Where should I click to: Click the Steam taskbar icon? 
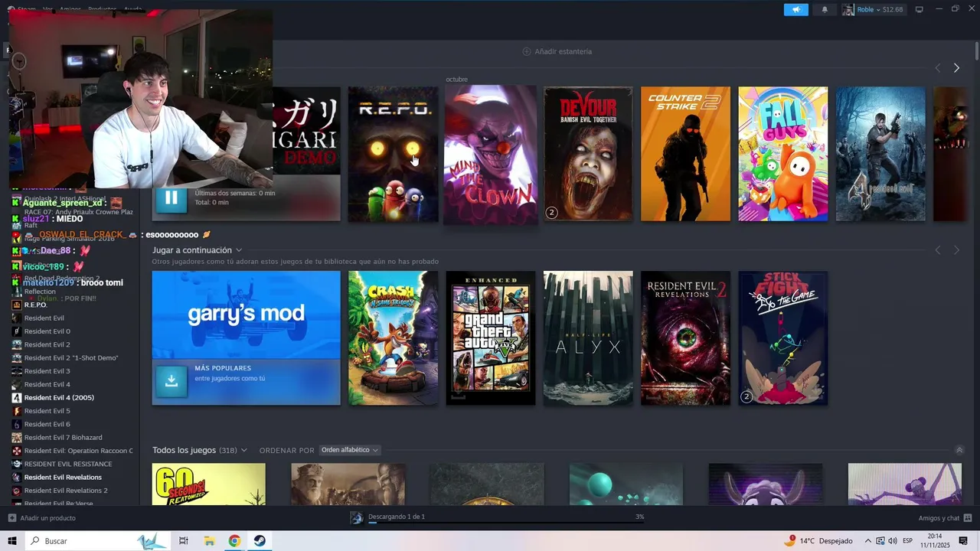[260, 541]
